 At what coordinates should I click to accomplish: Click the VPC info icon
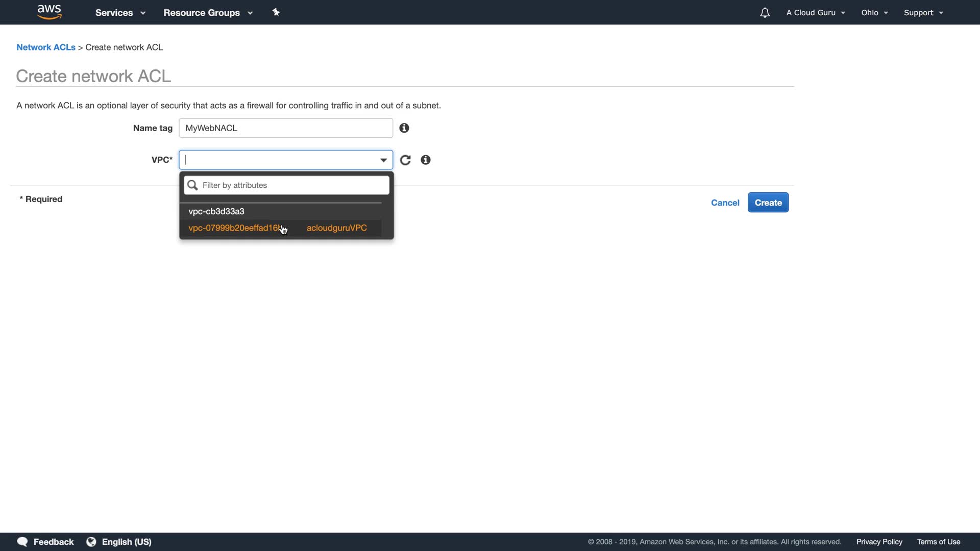[x=426, y=160]
